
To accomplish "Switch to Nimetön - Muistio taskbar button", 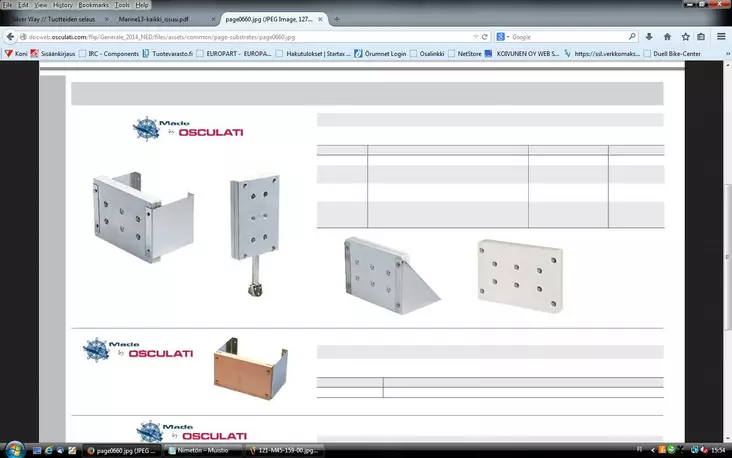I will (x=204, y=451).
